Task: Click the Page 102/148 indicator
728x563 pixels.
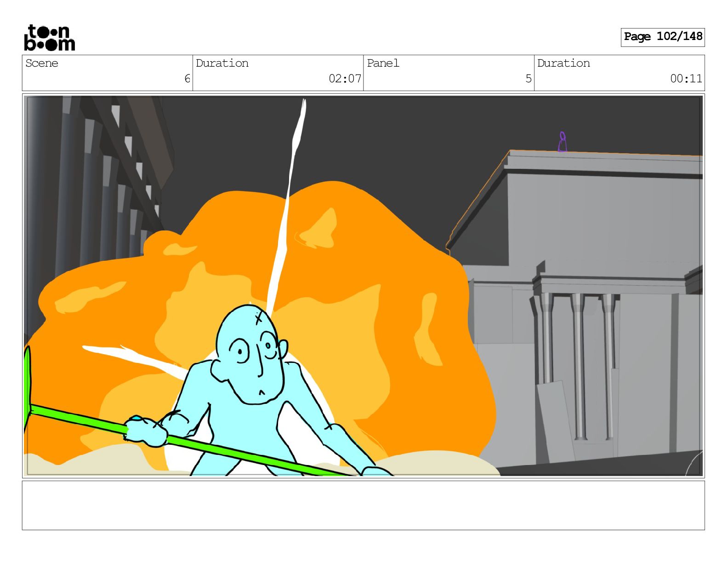Action: click(x=663, y=37)
